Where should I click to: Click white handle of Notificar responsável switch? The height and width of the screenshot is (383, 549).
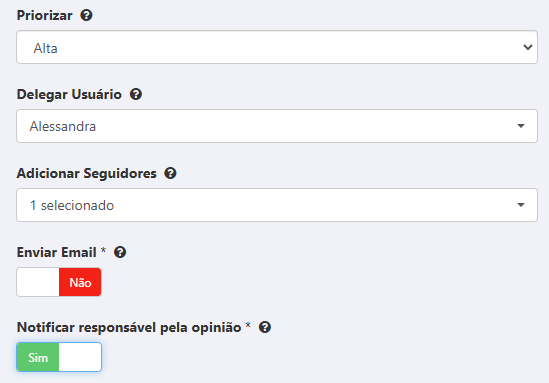point(80,357)
